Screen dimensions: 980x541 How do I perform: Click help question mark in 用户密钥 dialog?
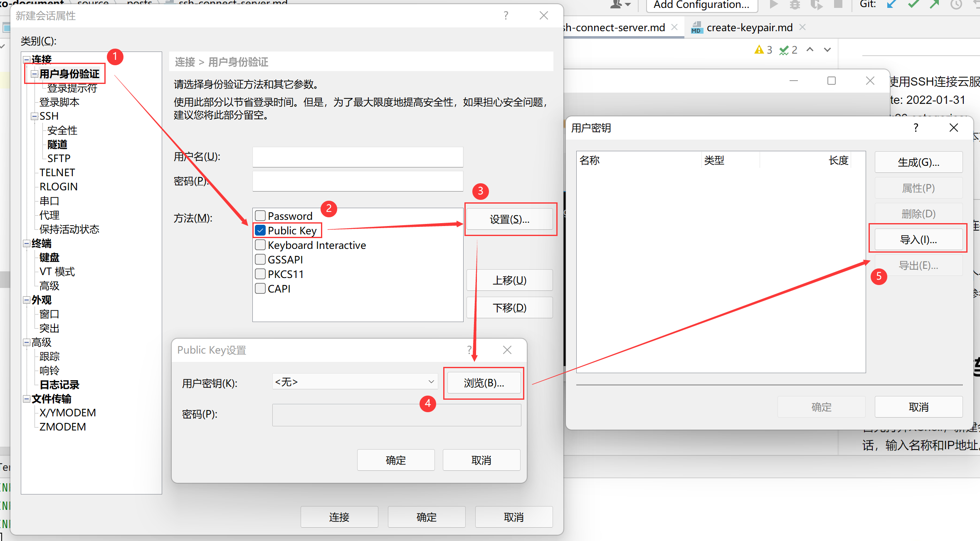(916, 128)
